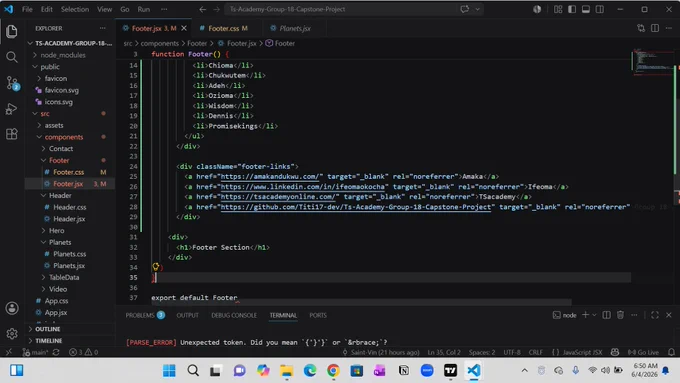Image resolution: width=680 pixels, height=383 pixels.
Task: Open the Copilot status icon in status bar
Action: (615, 352)
